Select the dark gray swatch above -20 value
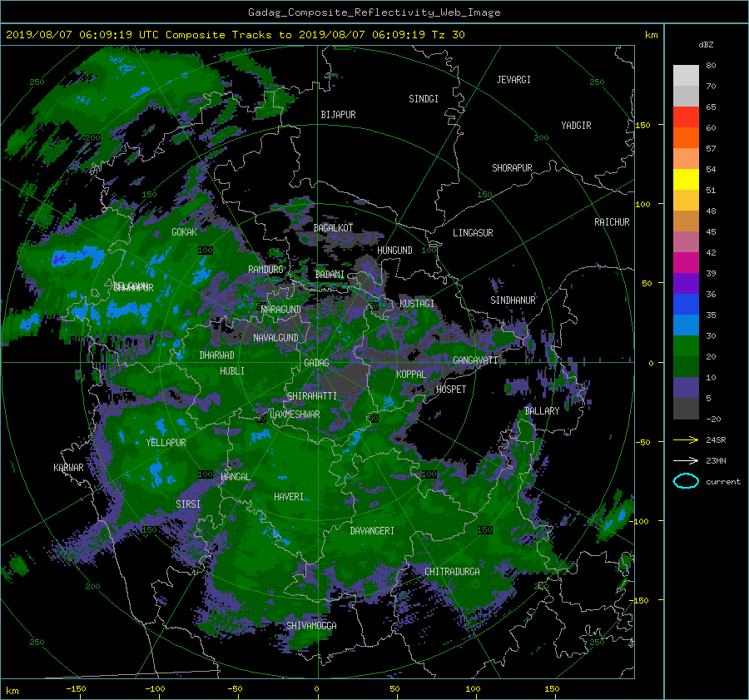The image size is (749, 700). 686,409
